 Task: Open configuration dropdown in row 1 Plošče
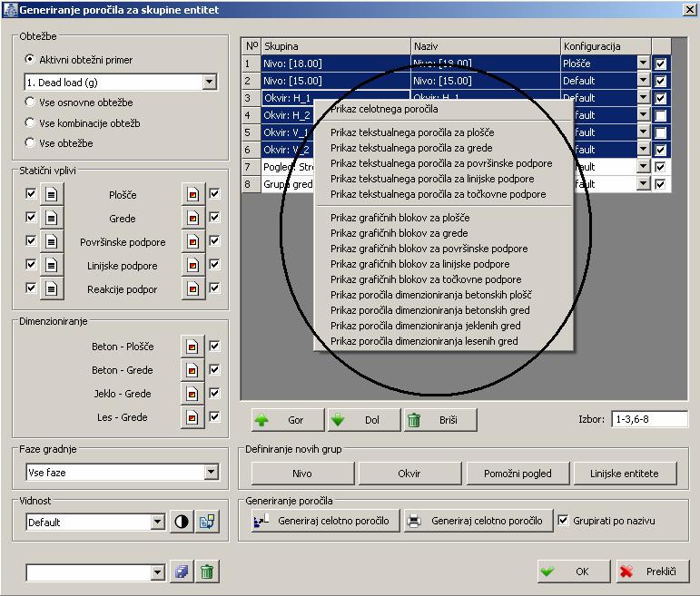click(x=643, y=64)
